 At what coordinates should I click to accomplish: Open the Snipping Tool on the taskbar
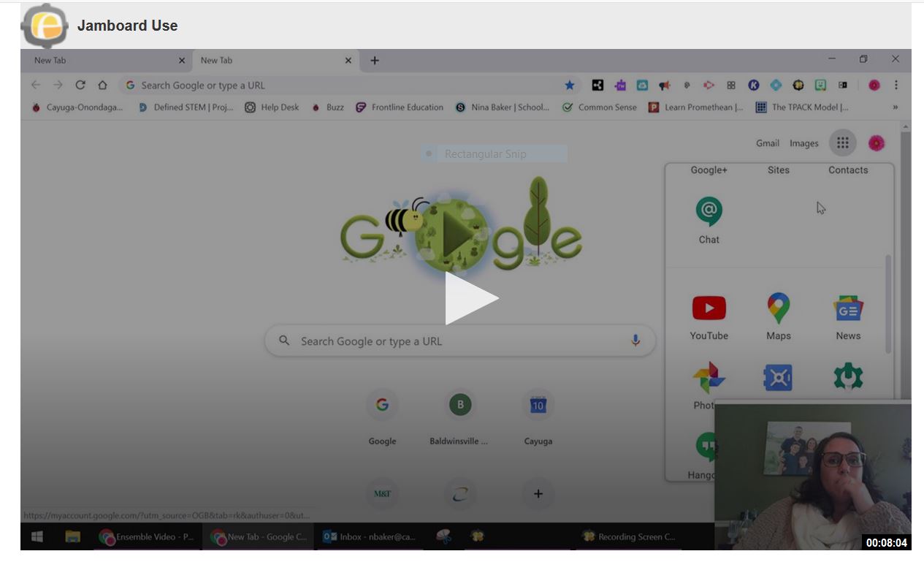point(443,536)
